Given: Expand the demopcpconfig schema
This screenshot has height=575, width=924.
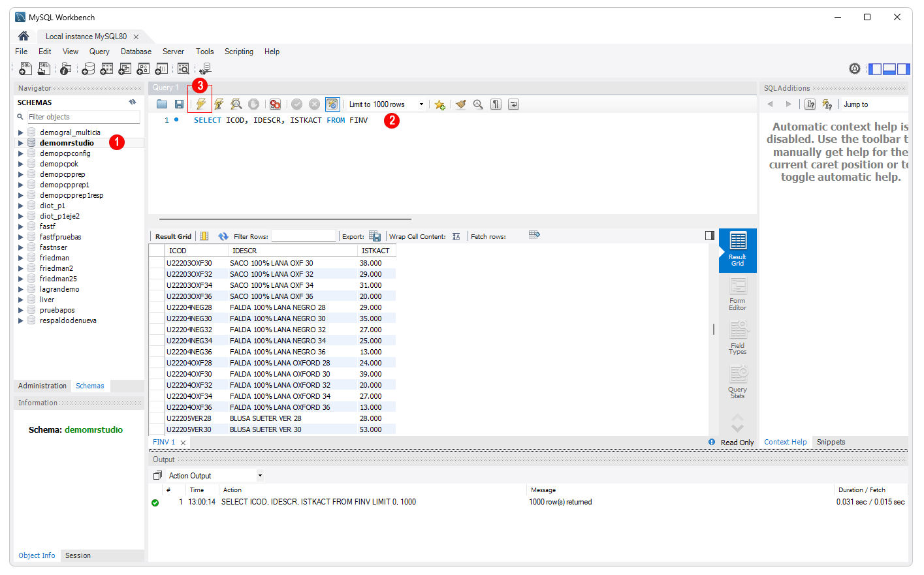Looking at the screenshot, I should point(21,153).
